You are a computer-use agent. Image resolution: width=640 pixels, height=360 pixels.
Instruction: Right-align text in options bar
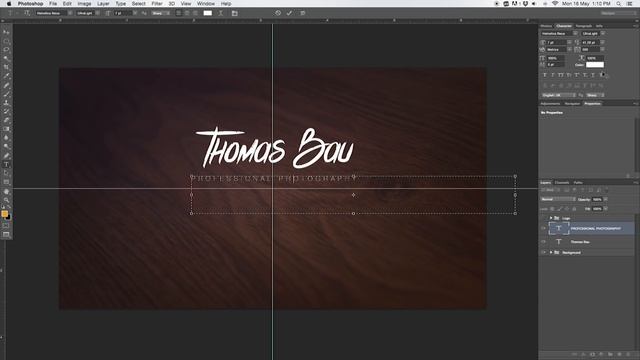coord(195,13)
